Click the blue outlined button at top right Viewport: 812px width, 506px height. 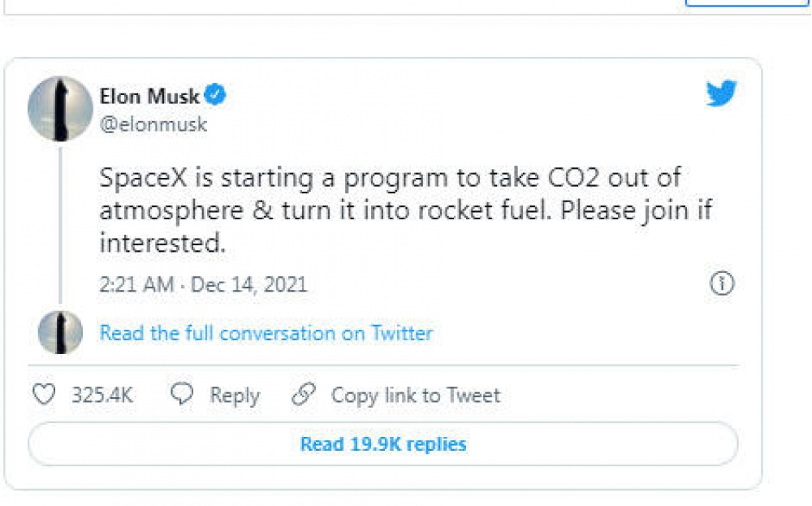[x=747, y=3]
